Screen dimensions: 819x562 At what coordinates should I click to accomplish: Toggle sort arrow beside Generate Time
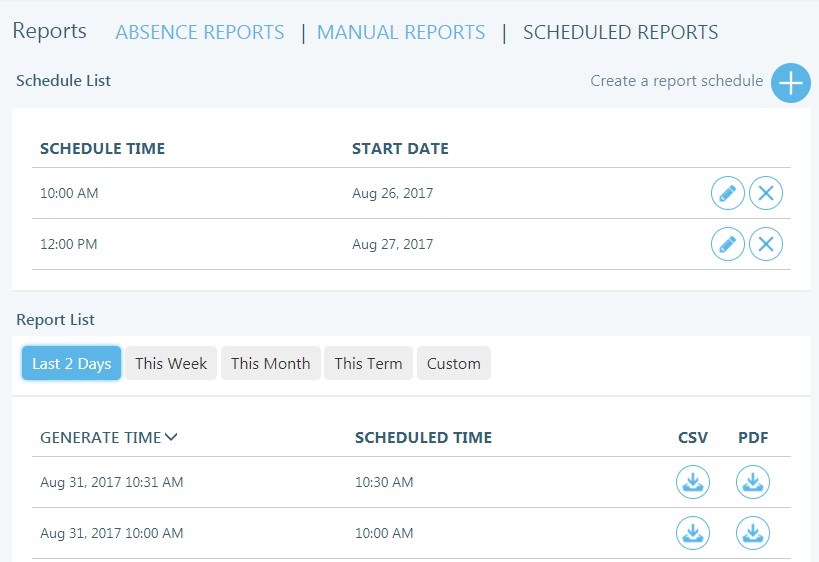[x=171, y=437]
